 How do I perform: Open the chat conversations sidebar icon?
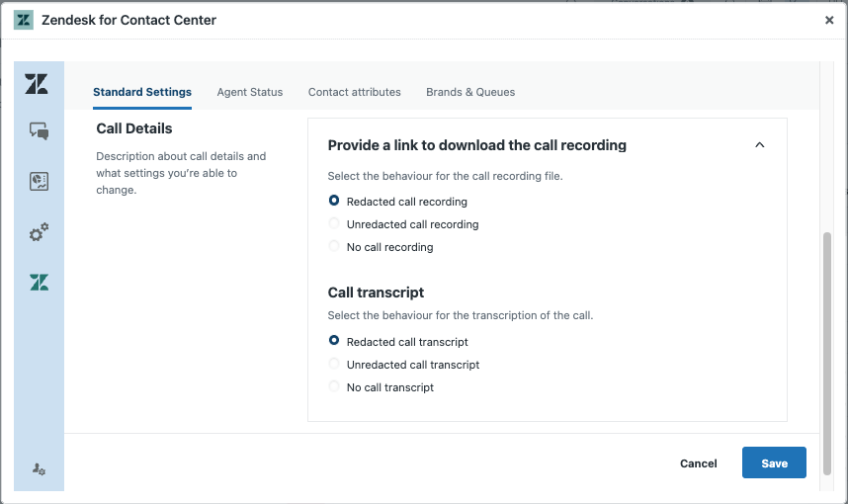39,131
